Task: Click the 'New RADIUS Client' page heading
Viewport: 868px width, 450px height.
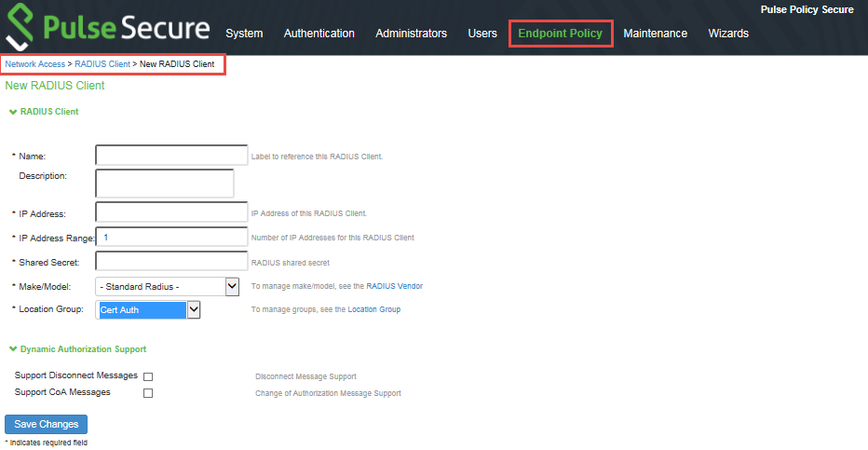Action: (55, 85)
